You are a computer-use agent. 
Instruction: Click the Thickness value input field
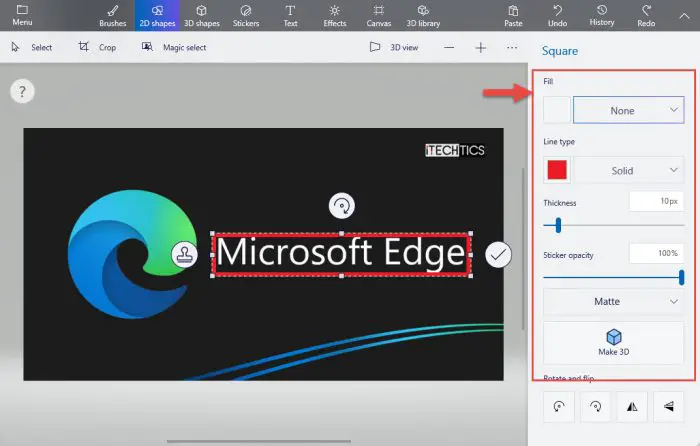655,202
